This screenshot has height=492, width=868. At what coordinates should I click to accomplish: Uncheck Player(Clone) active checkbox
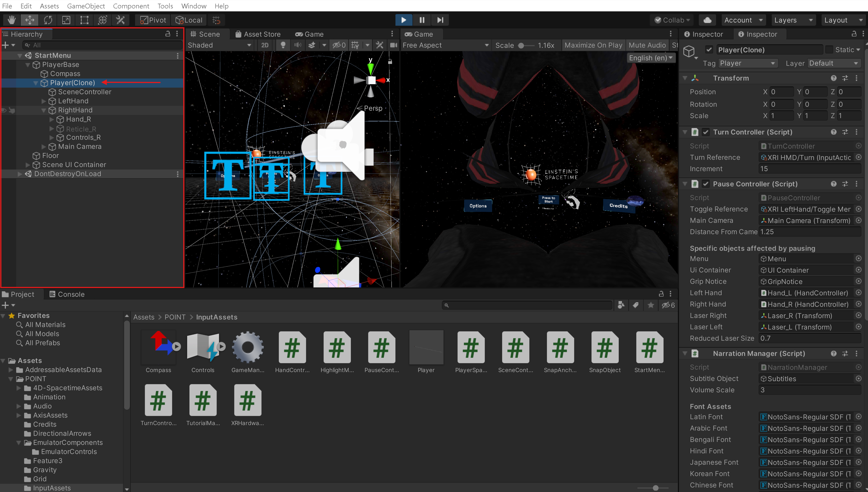pos(709,50)
